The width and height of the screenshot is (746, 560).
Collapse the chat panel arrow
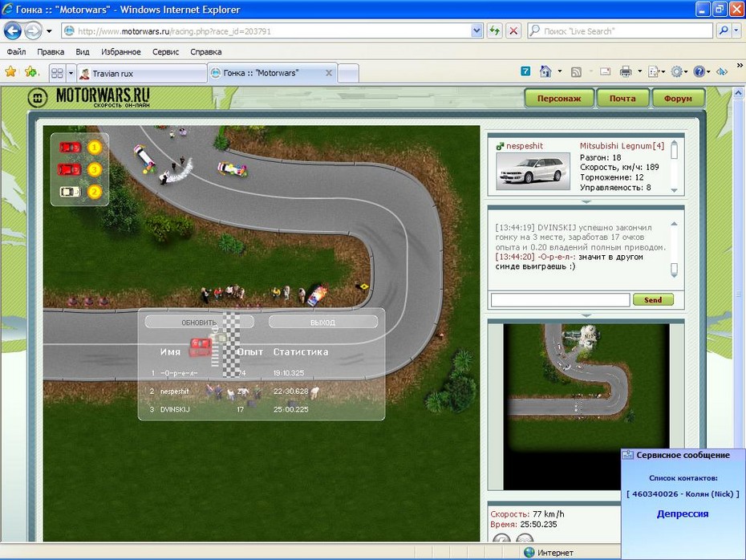(x=586, y=315)
